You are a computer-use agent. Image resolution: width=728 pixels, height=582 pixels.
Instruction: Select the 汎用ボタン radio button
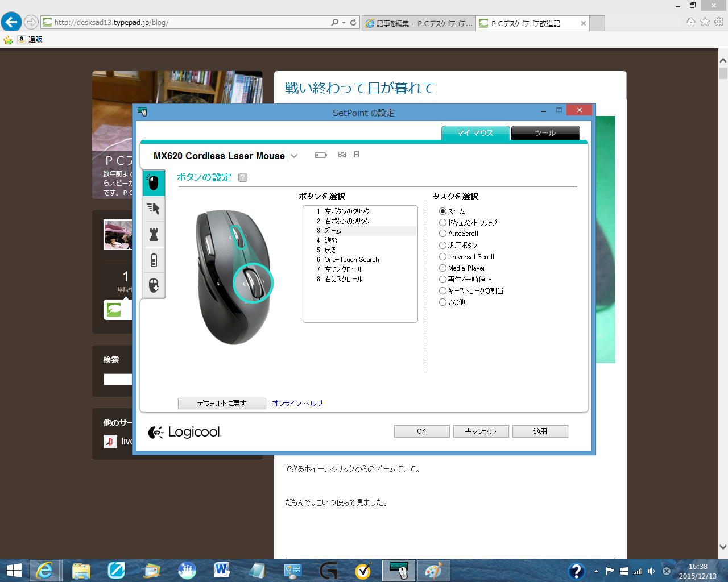(x=442, y=246)
